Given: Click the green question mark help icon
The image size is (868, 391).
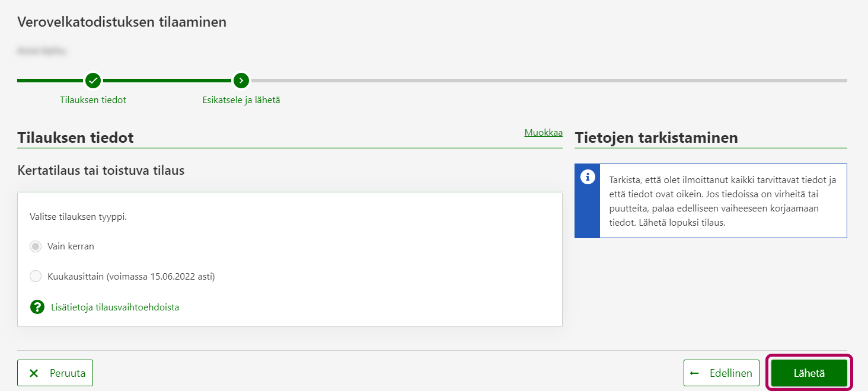Looking at the screenshot, I should coord(37,307).
